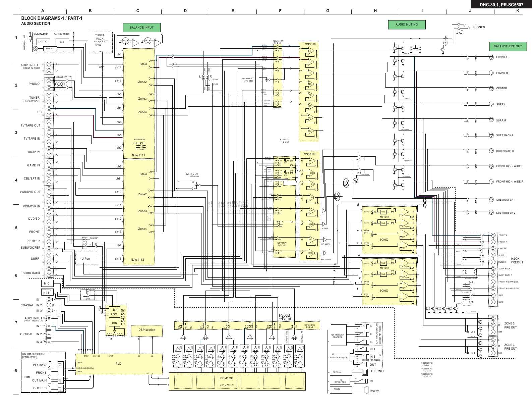Click the COAXIAL input group label
This screenshot has height=411, width=532.
(27, 305)
